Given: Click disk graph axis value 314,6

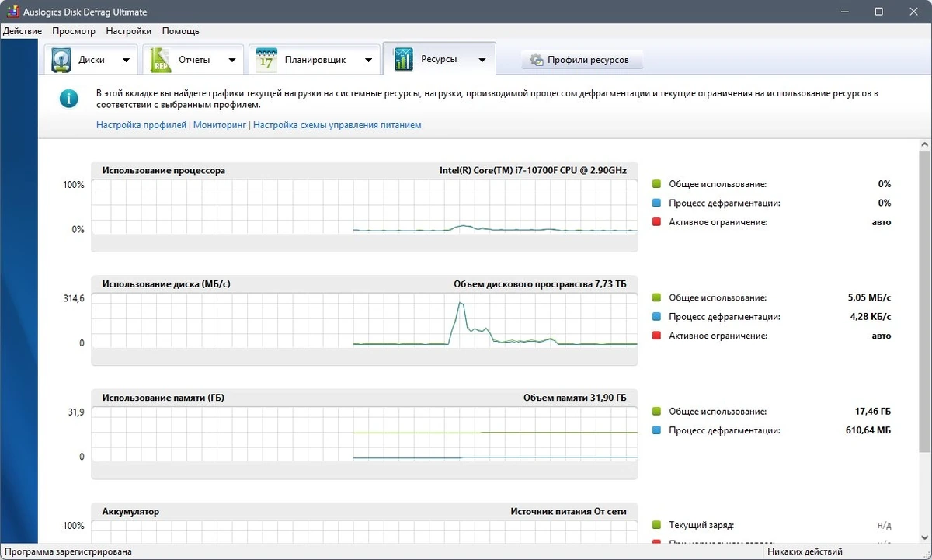Looking at the screenshot, I should (73, 298).
